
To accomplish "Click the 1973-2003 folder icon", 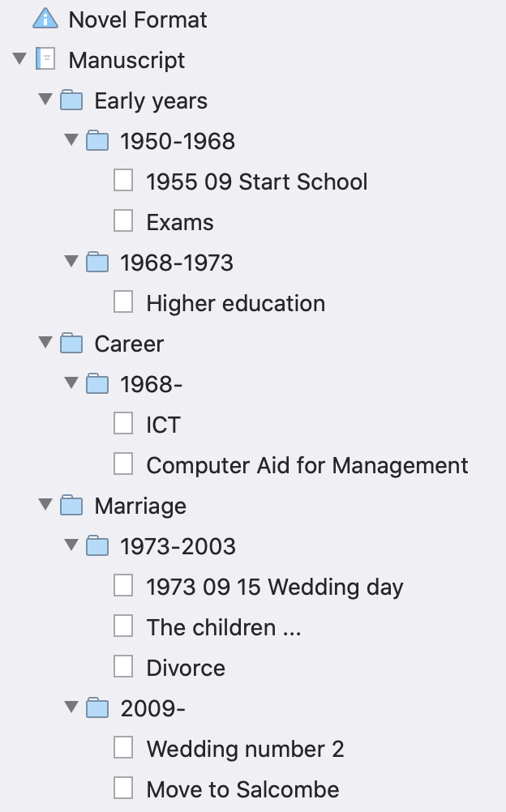I will coord(97,546).
